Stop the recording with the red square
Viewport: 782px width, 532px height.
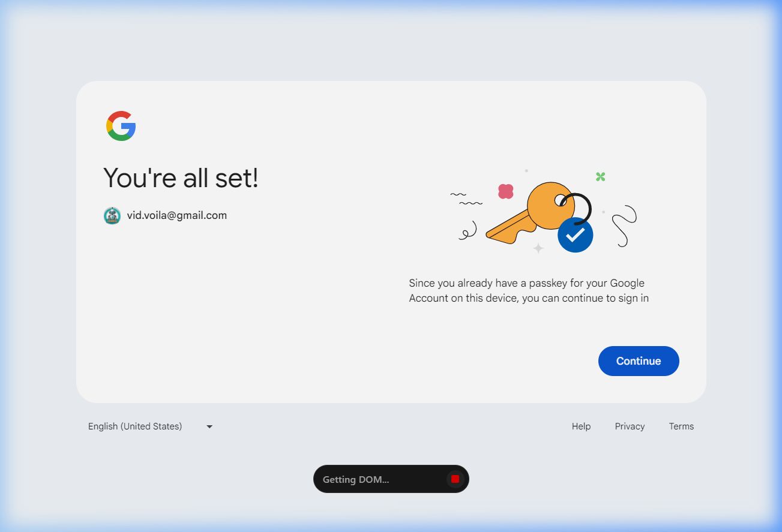pyautogui.click(x=455, y=479)
